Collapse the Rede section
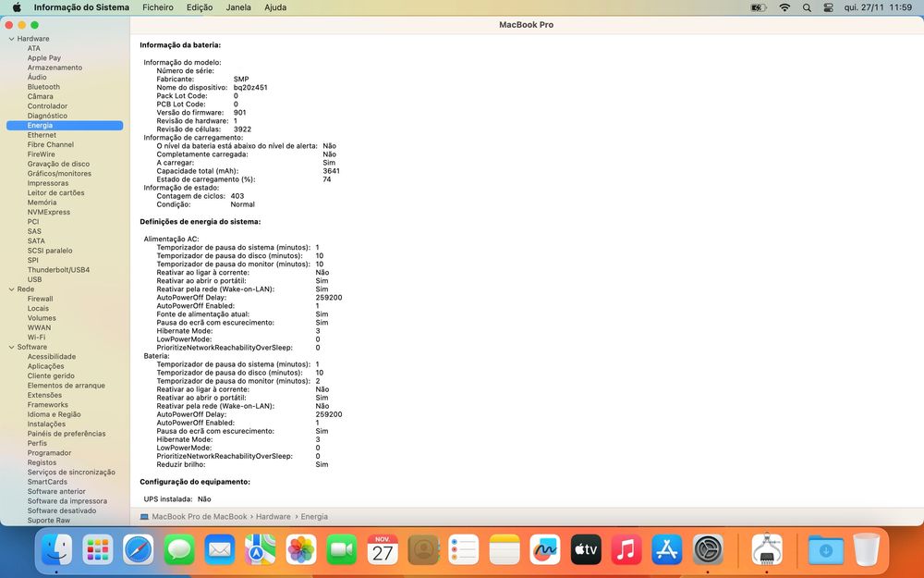The image size is (924, 578). click(x=11, y=289)
